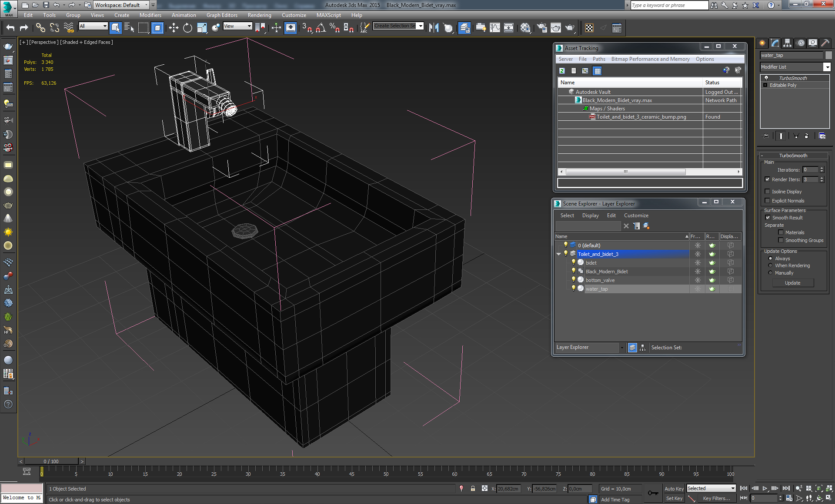Image resolution: width=835 pixels, height=504 pixels.
Task: Toggle Sort by Layer in Scene Explorer
Action: tap(632, 347)
